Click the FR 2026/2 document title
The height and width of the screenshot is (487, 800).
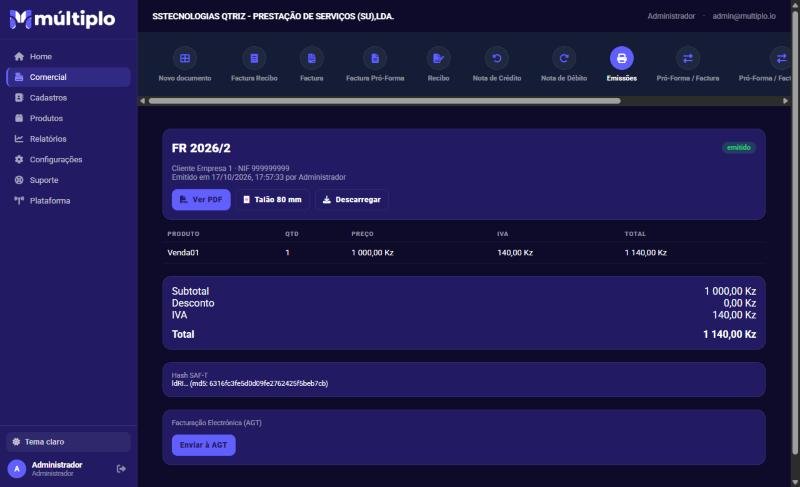(x=201, y=148)
